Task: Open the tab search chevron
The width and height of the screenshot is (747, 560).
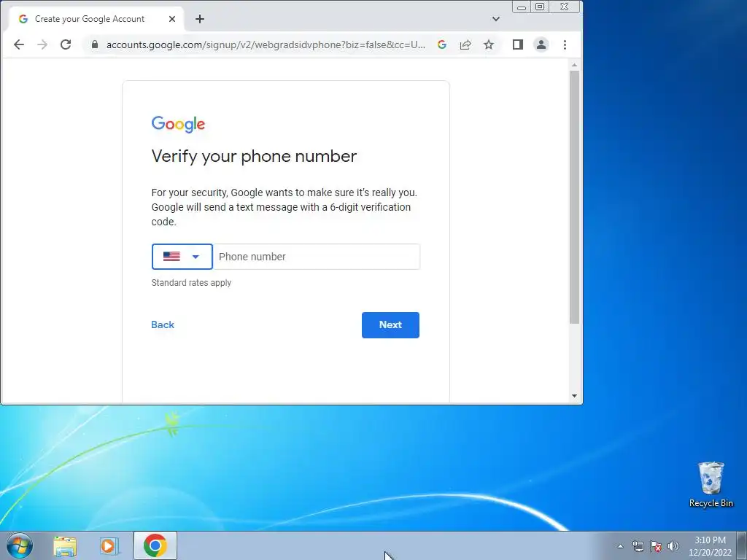Action: point(496,19)
